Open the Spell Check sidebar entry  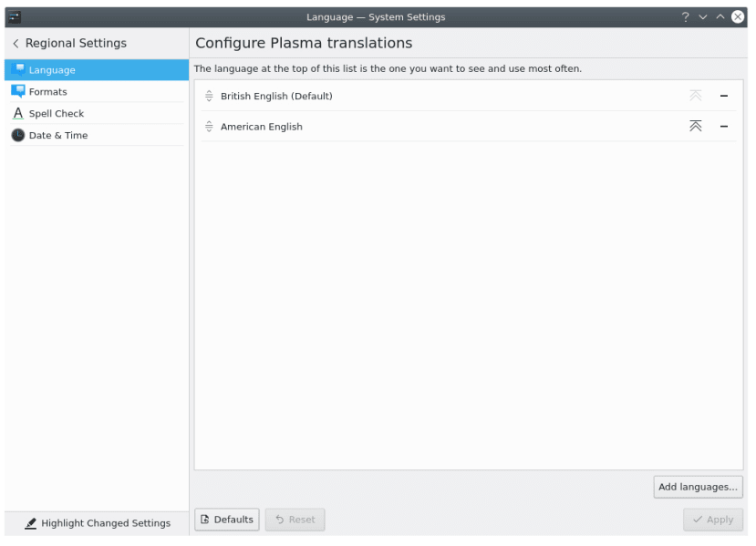(x=97, y=113)
